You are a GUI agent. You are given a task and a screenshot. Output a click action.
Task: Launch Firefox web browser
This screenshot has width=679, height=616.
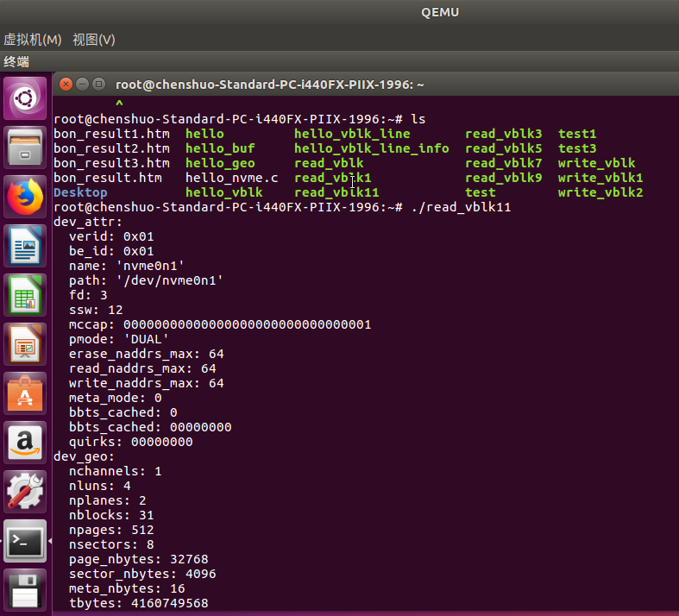coord(25,197)
